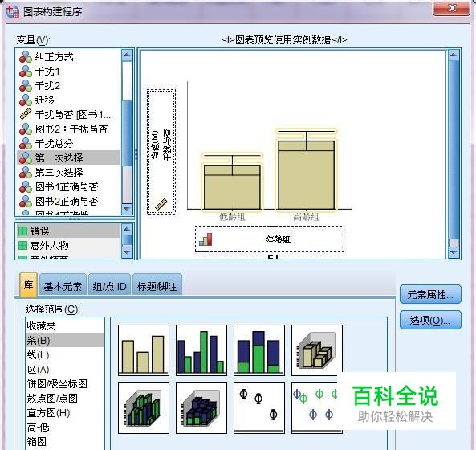Click the chart preview scroll down arrow

click(454, 252)
